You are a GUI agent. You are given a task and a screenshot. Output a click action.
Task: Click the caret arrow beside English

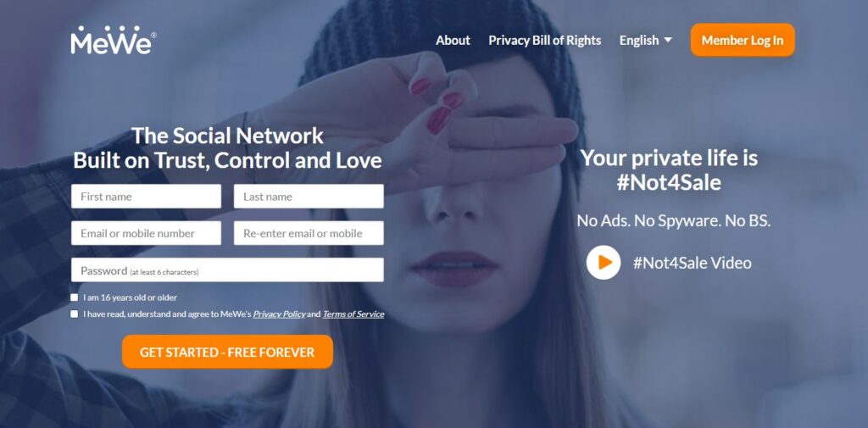[x=668, y=40]
